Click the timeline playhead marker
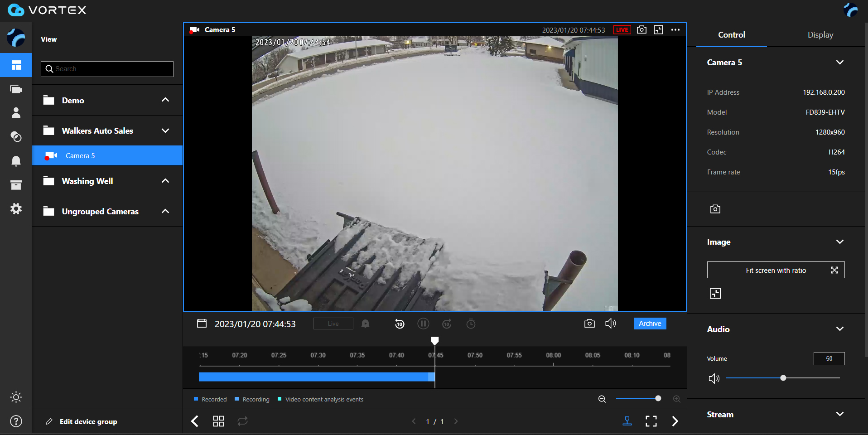This screenshot has width=868, height=435. (435, 340)
